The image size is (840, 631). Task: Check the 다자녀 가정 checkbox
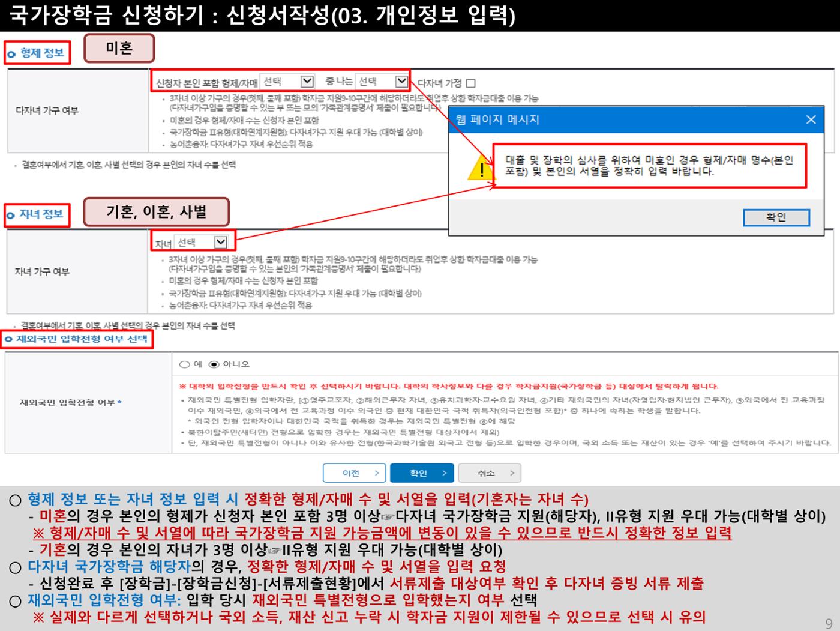471,83
